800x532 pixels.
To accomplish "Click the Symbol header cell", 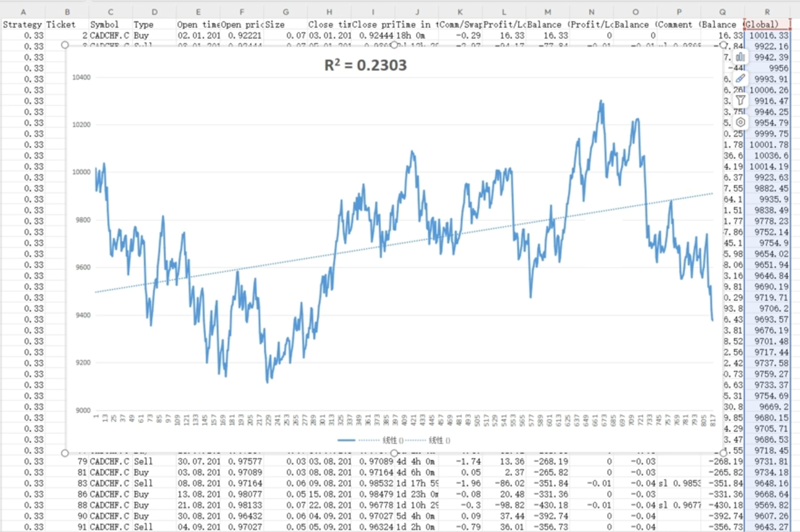I will 110,25.
